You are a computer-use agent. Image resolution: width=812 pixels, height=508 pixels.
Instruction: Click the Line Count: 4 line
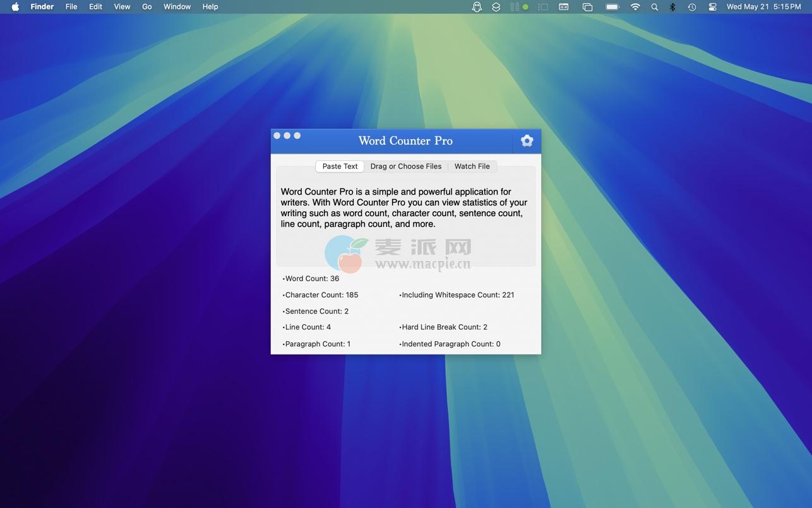306,327
